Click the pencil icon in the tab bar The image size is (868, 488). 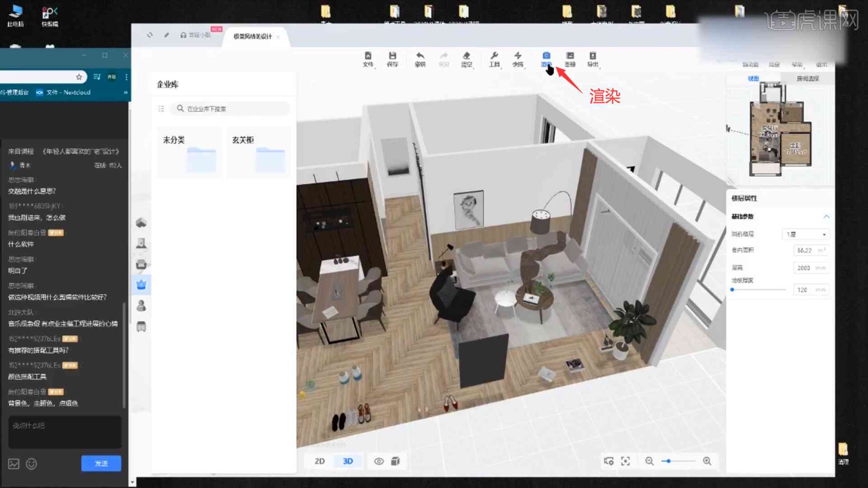click(166, 35)
